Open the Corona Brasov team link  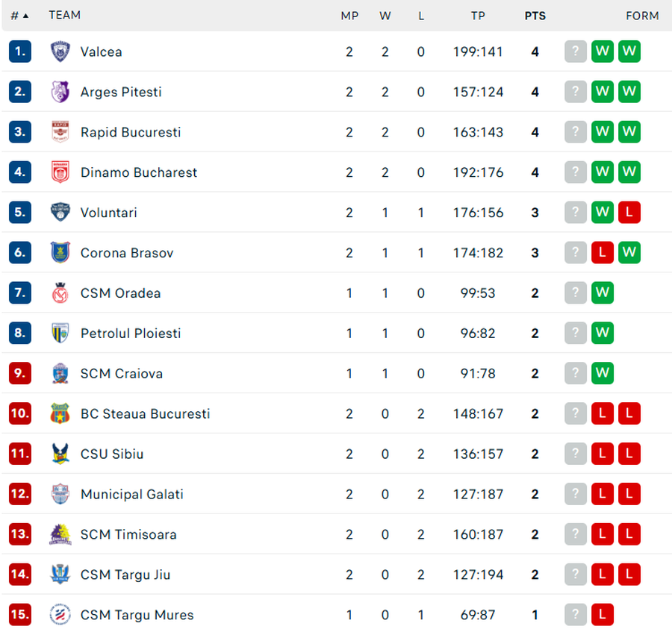point(127,253)
